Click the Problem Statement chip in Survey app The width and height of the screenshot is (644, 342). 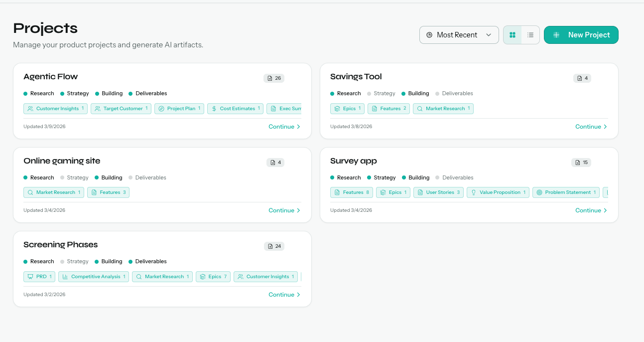click(x=566, y=192)
